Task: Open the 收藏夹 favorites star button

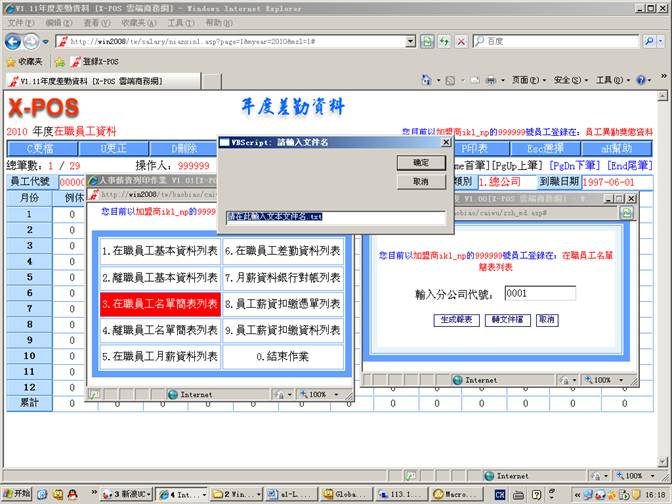Action: (x=24, y=61)
